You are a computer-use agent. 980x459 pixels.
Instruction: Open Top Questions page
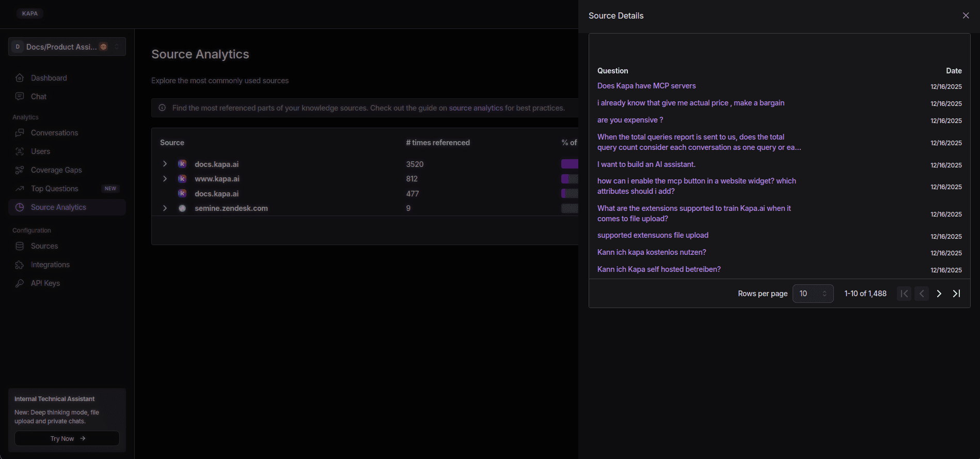click(67, 189)
